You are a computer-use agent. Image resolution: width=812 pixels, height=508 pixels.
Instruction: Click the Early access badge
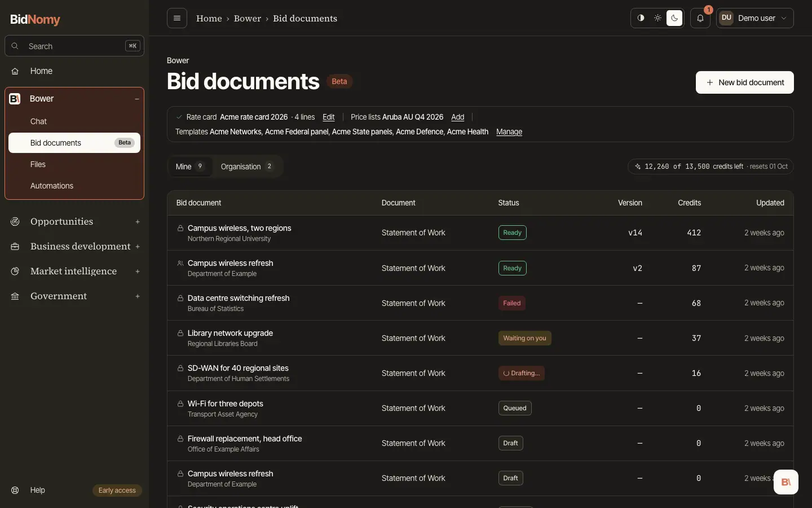(117, 491)
